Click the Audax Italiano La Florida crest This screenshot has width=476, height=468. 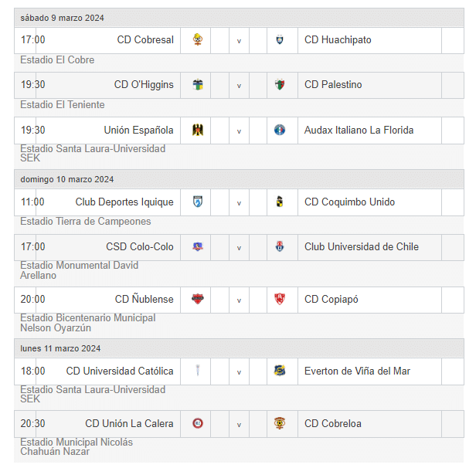click(x=280, y=131)
